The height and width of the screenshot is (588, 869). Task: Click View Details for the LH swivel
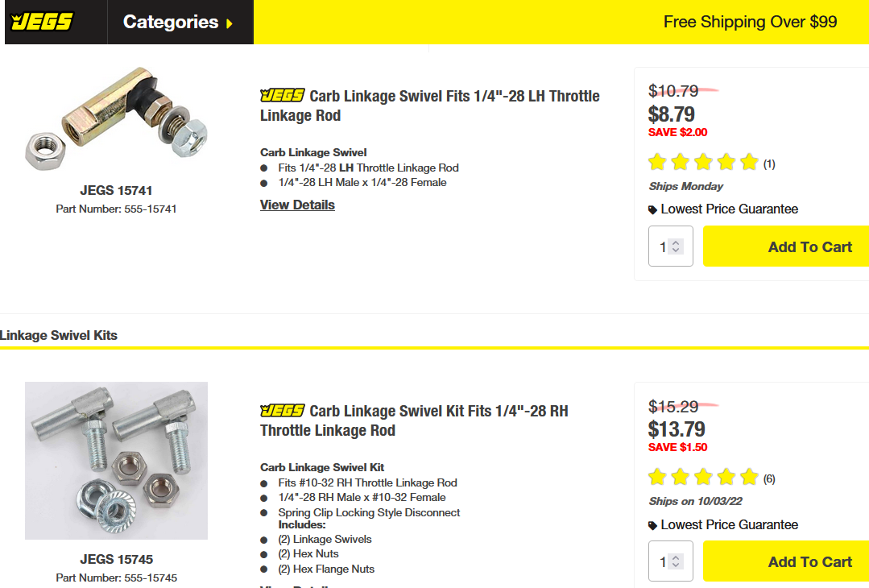[x=297, y=205]
